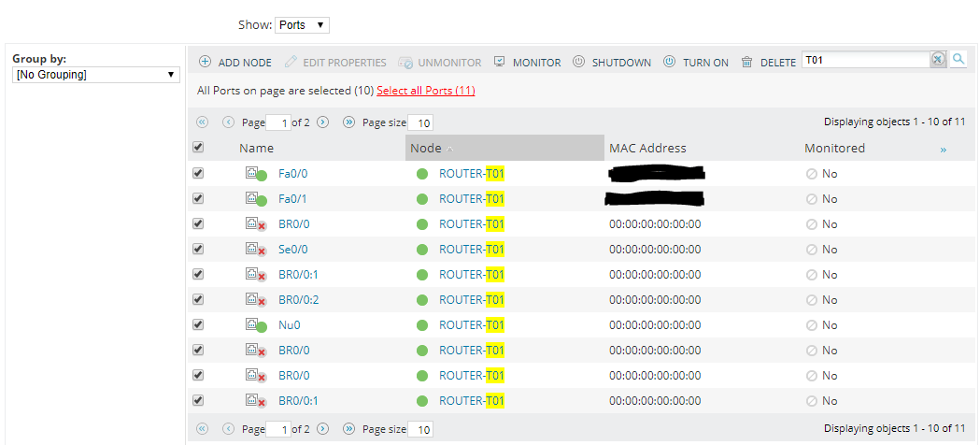The image size is (980, 445).
Task: Uncheck the BR0/0:2 row checkbox
Action: tap(198, 299)
